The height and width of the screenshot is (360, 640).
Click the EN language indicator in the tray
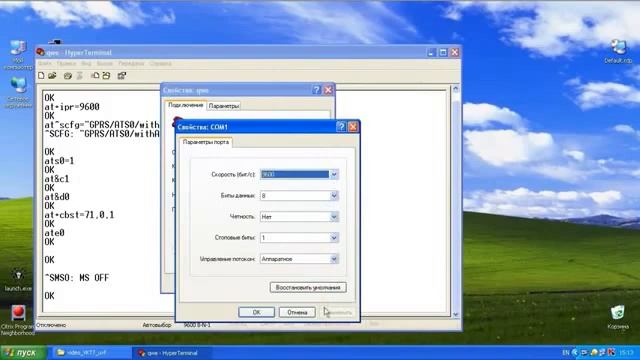coord(566,352)
